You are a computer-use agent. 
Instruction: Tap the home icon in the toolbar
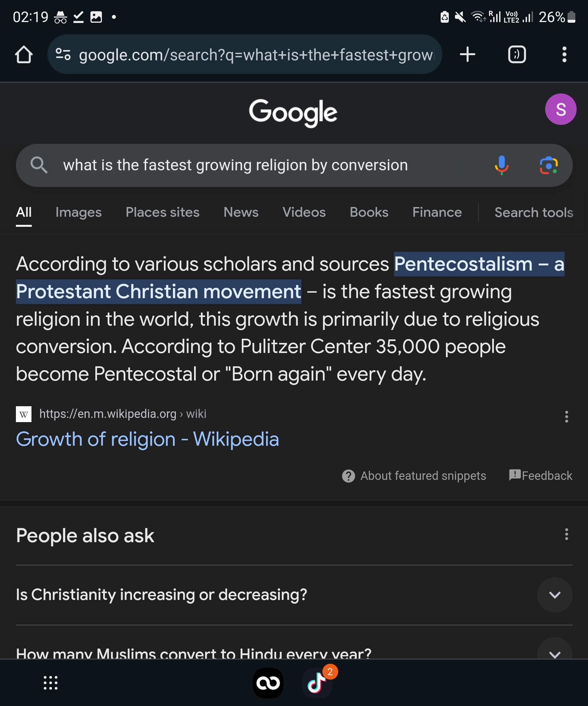point(24,55)
